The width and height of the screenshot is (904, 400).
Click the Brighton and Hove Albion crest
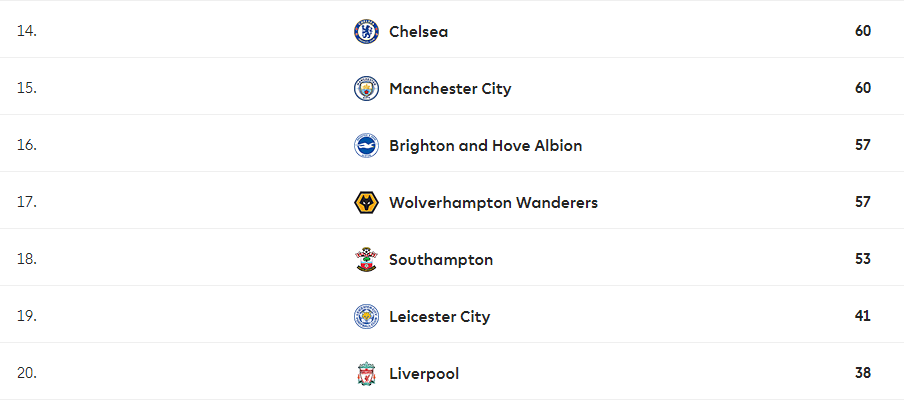pyautogui.click(x=366, y=145)
